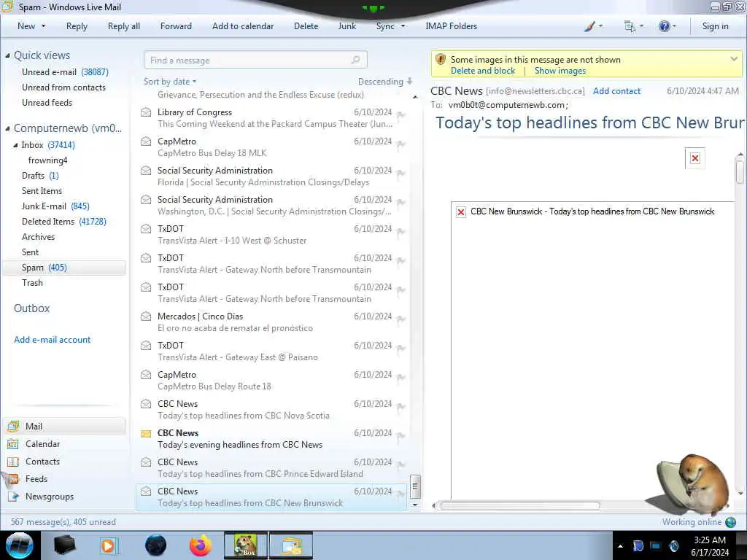Click Add contact next to CBC News
Viewport: 747px width, 560px height.
point(616,91)
